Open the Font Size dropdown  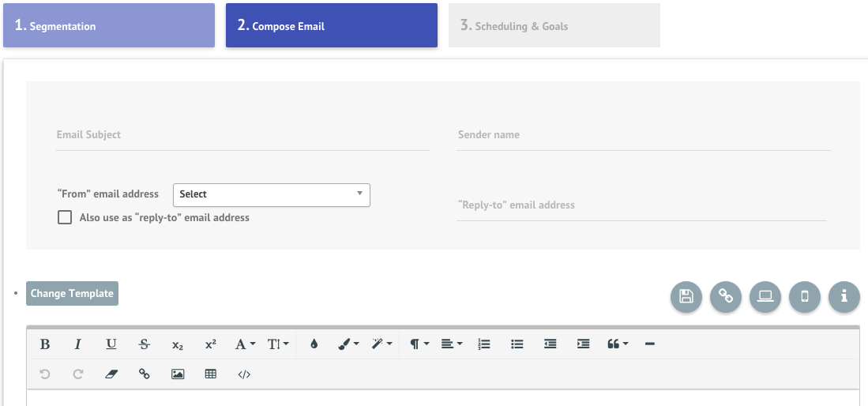click(279, 344)
